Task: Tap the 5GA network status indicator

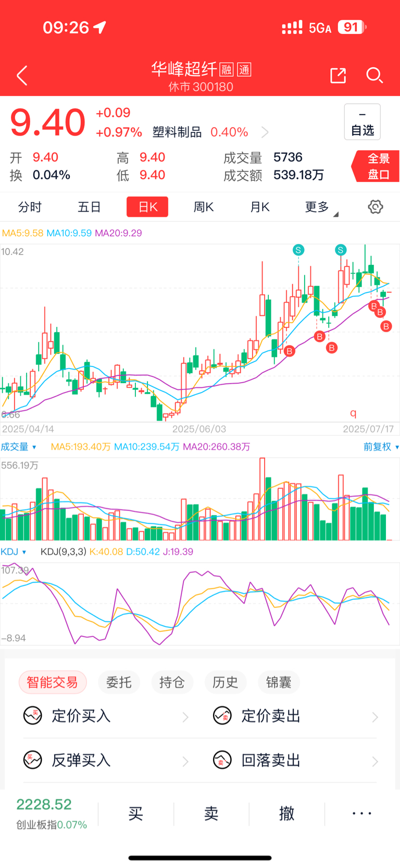Action: pyautogui.click(x=320, y=28)
